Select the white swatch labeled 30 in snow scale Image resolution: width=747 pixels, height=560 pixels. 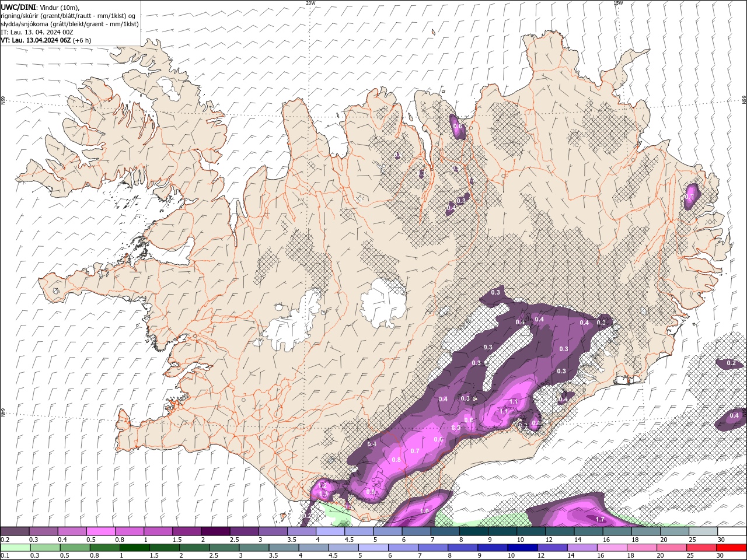pyautogui.click(x=732, y=531)
